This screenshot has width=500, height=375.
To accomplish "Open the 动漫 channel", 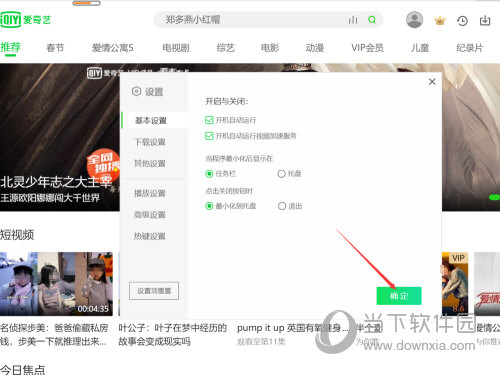I will click(x=315, y=48).
